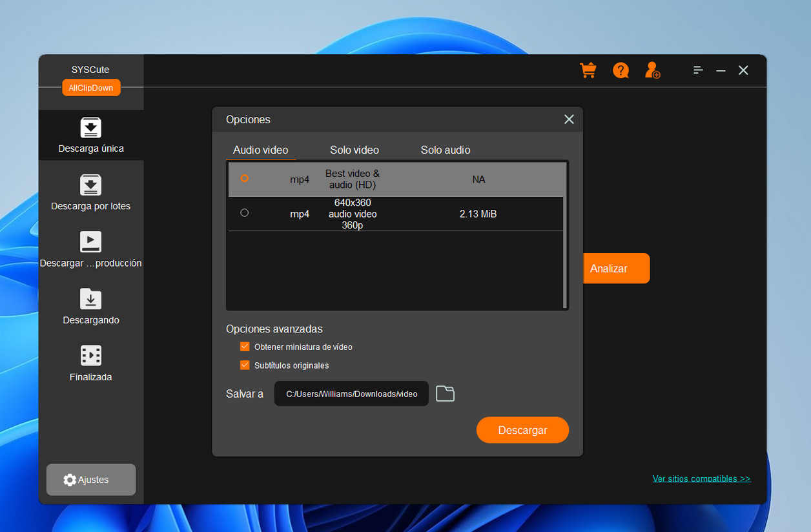Open Descarga por lotes section
Image resolution: width=811 pixels, height=532 pixels.
pos(91,192)
